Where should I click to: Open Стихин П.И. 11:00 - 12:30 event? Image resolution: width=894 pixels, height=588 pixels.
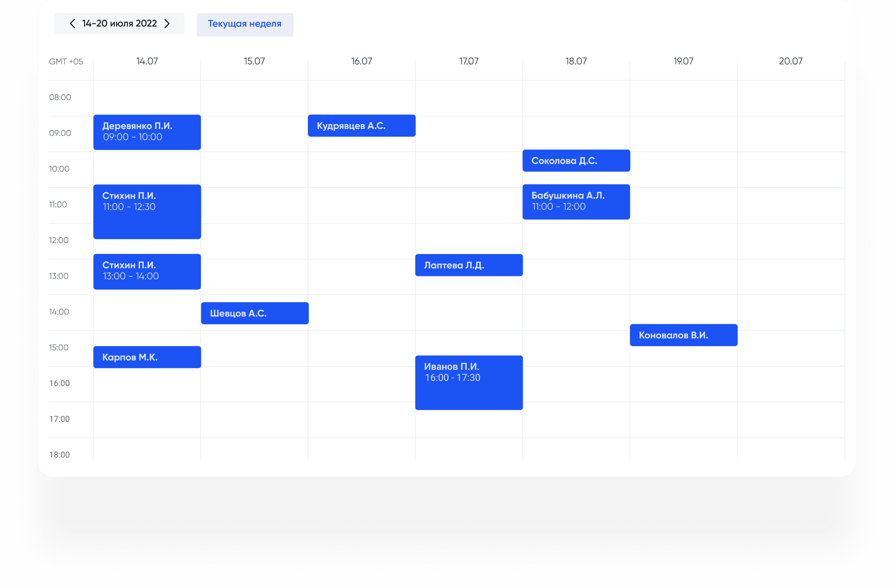pos(147,212)
